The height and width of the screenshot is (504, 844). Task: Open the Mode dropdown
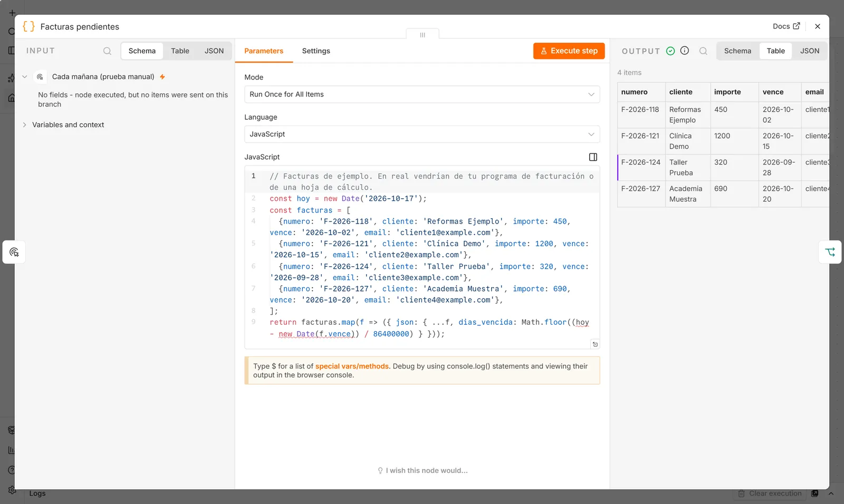click(x=422, y=94)
